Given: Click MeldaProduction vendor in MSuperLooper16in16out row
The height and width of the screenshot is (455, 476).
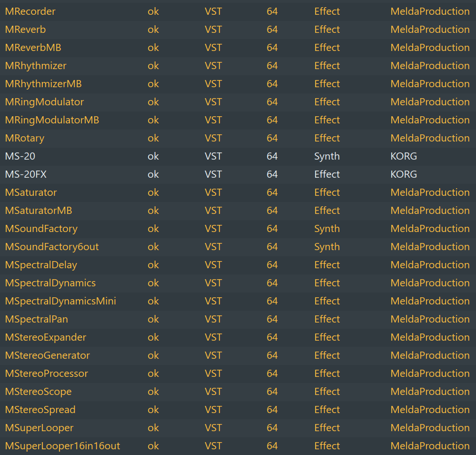Looking at the screenshot, I should [430, 446].
